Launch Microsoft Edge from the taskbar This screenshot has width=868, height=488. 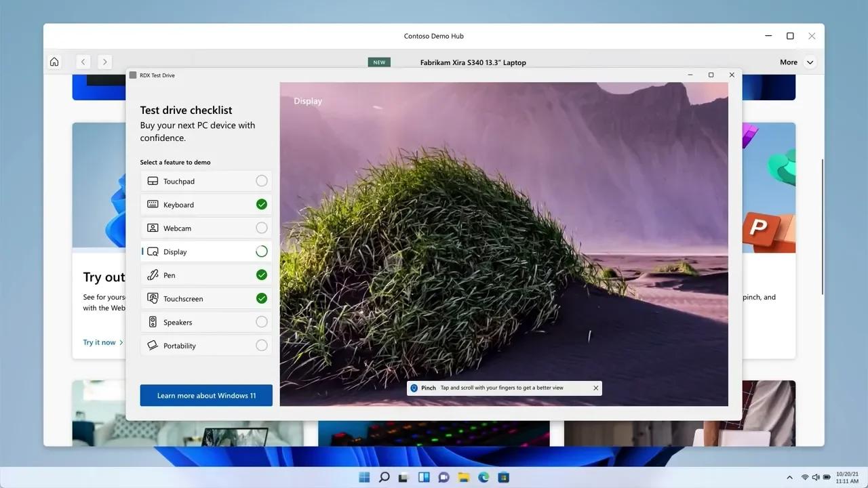coord(483,477)
